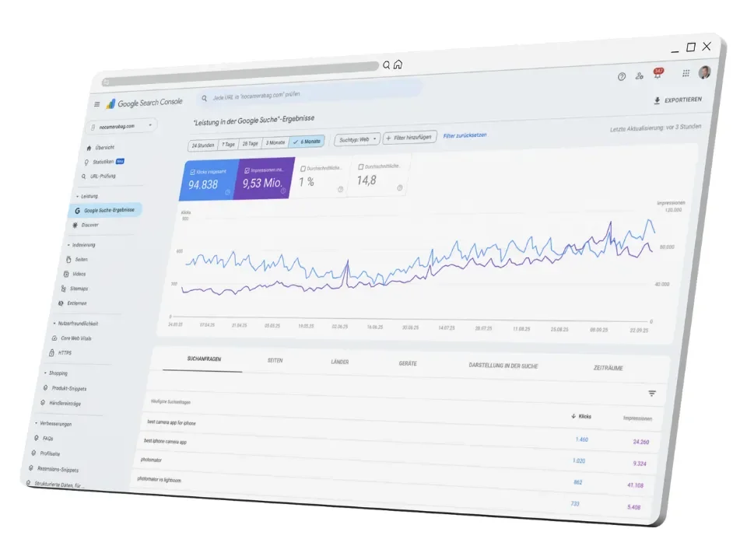Click the browser address bar

pyautogui.click(x=240, y=73)
